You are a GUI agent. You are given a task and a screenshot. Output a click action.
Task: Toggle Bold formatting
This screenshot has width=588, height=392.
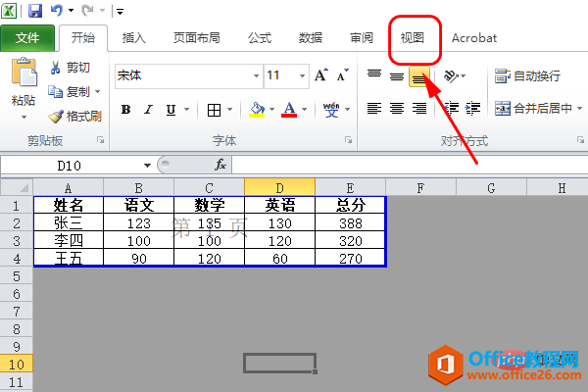(x=125, y=109)
